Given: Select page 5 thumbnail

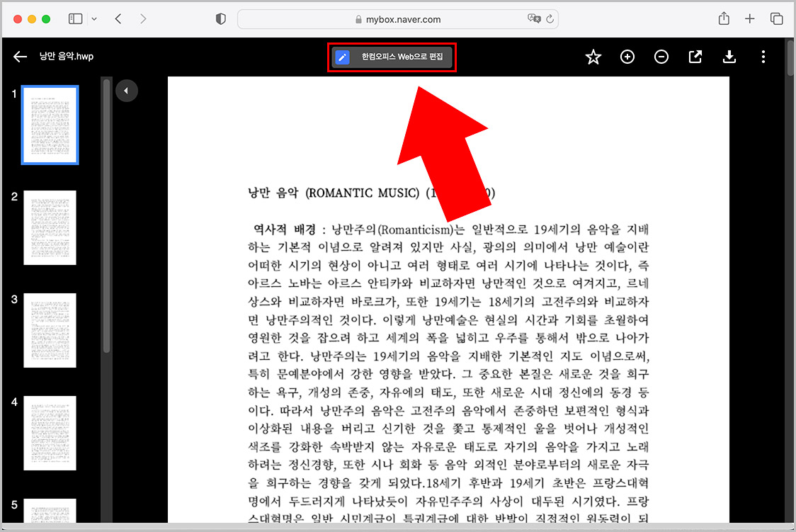Looking at the screenshot, I should pyautogui.click(x=50, y=510).
